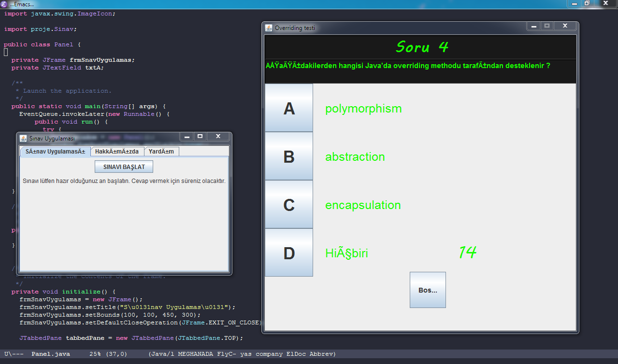Click the private JTextField txtA; line
The width and height of the screenshot is (618, 364).
point(57,68)
